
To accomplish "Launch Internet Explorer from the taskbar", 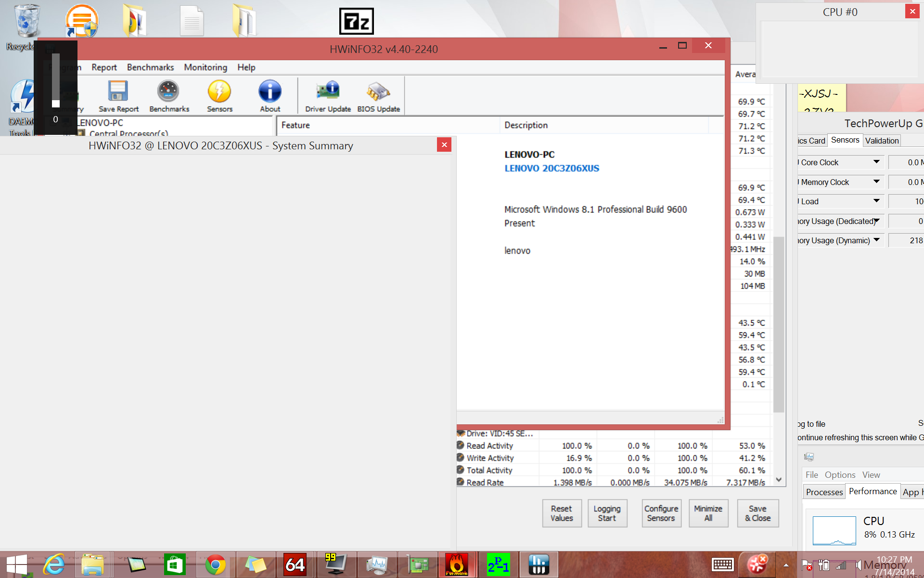I will tap(54, 565).
